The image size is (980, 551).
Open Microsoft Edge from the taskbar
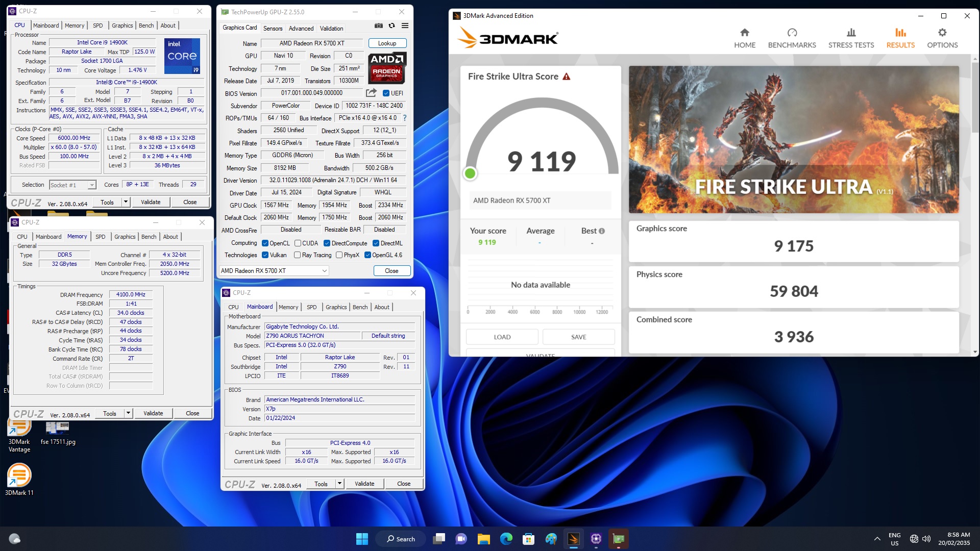pos(506,539)
